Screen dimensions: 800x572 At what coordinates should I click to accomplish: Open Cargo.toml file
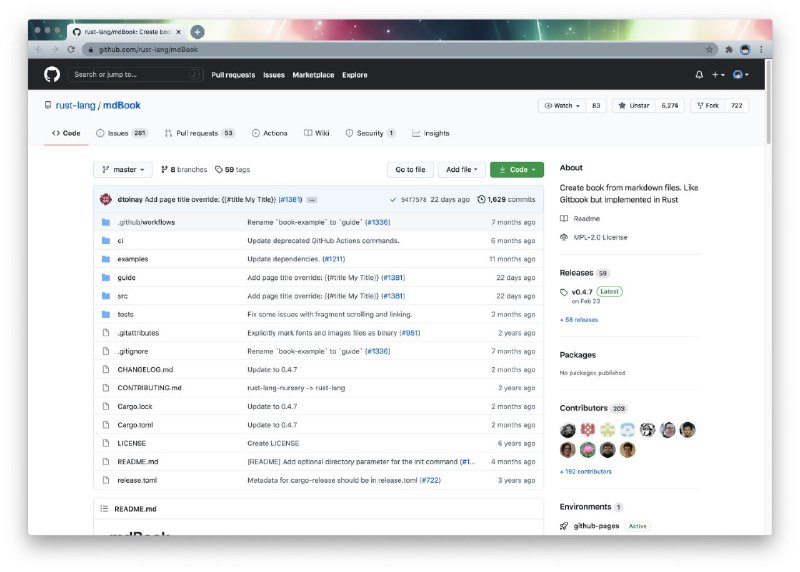point(135,425)
